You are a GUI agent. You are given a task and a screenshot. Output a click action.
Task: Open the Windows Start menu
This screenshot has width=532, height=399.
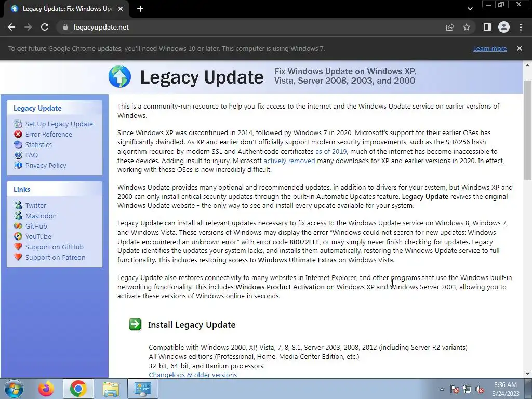(14, 389)
